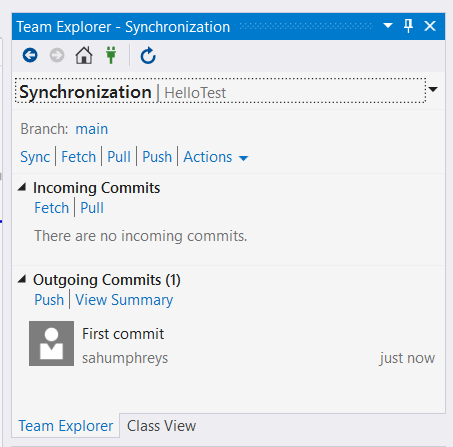Click Push under Outgoing Commits
The width and height of the screenshot is (453, 447).
(49, 300)
